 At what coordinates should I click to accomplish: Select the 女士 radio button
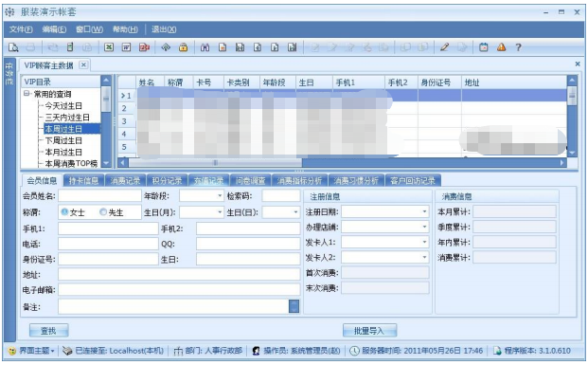[x=64, y=212]
